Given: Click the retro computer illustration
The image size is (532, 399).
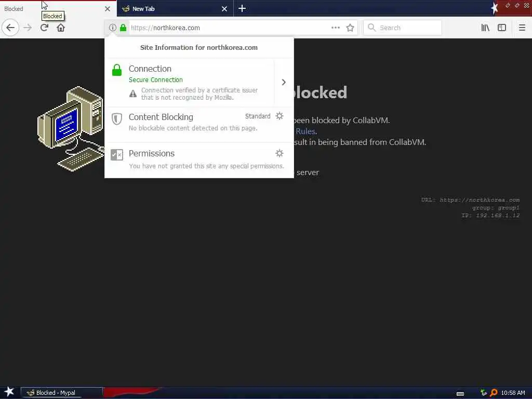Looking at the screenshot, I should pos(71,129).
